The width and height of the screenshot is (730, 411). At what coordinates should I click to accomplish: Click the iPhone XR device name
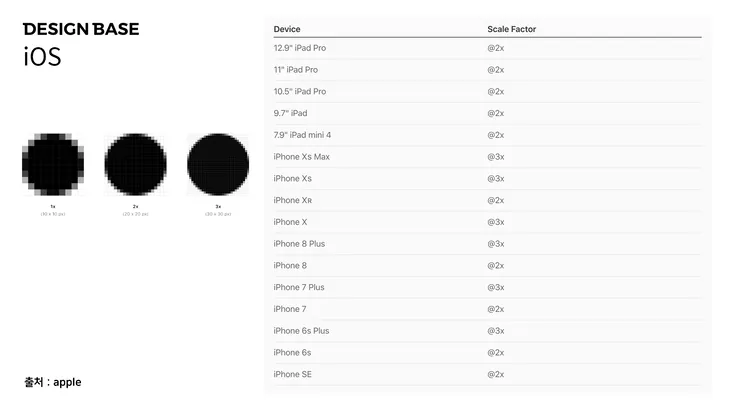point(293,200)
